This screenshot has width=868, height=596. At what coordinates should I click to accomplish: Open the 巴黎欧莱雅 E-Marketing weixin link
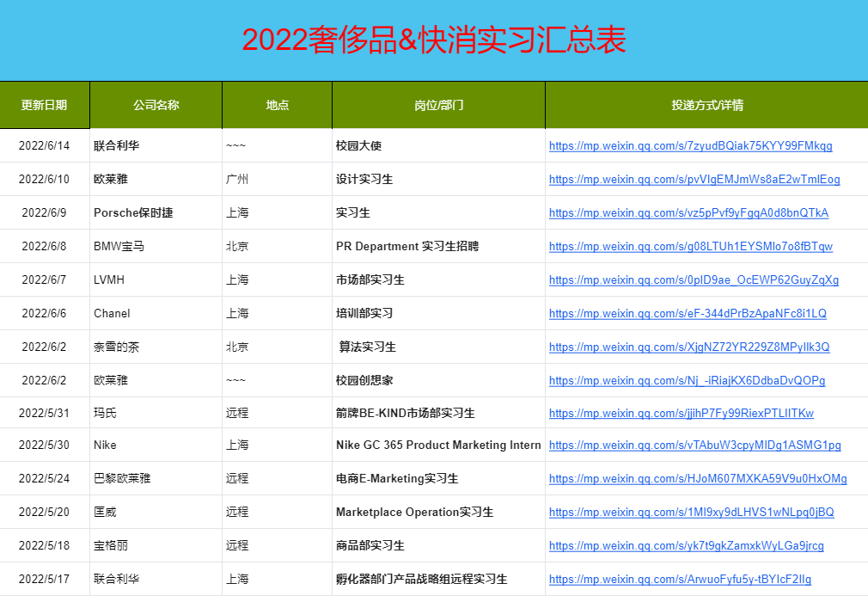point(698,478)
